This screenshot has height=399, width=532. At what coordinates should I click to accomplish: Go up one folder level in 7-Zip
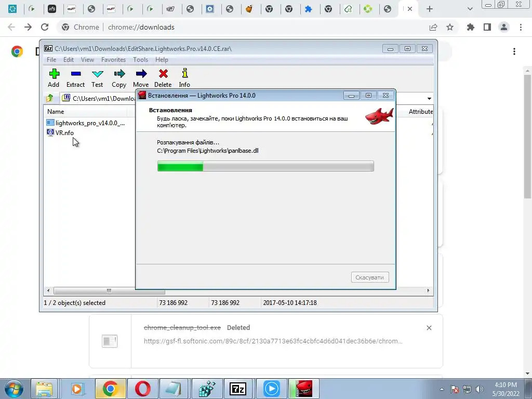pos(49,98)
